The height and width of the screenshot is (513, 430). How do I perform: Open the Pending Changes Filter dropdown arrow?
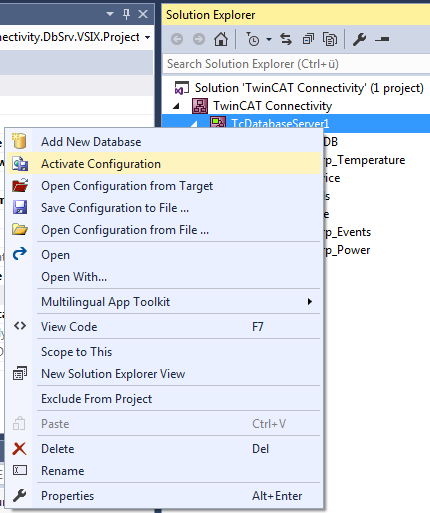(x=269, y=40)
